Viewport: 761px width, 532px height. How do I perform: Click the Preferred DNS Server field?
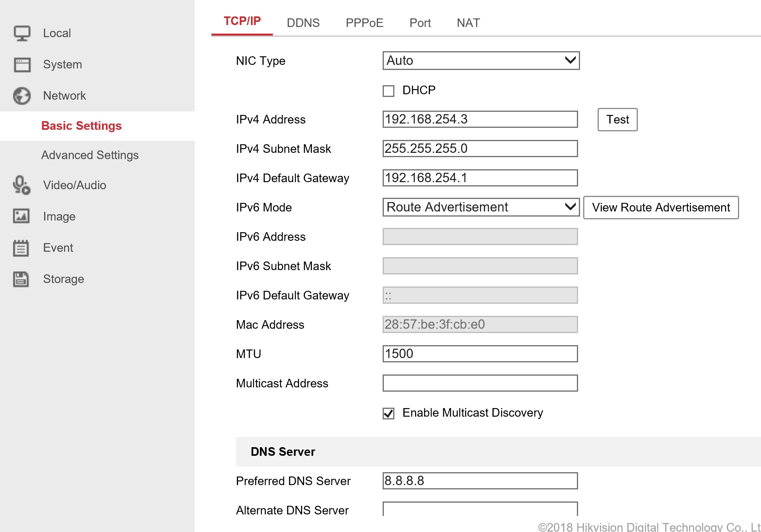click(x=480, y=481)
